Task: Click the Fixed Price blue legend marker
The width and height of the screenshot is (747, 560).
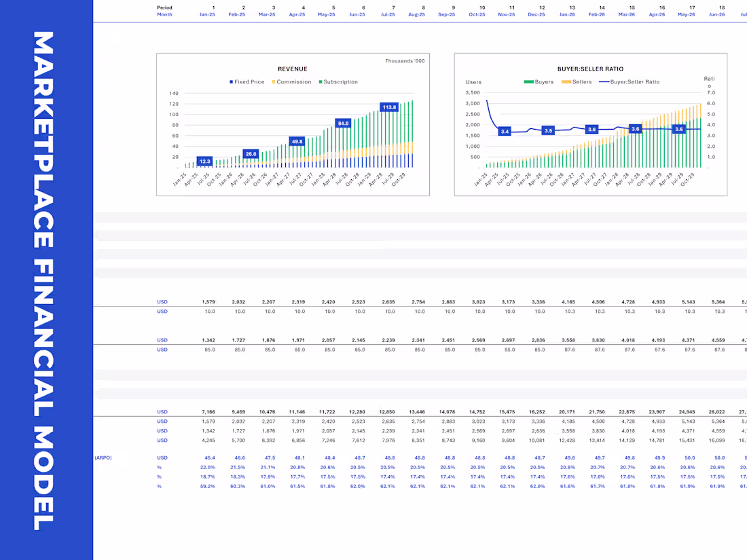Action: click(x=232, y=81)
